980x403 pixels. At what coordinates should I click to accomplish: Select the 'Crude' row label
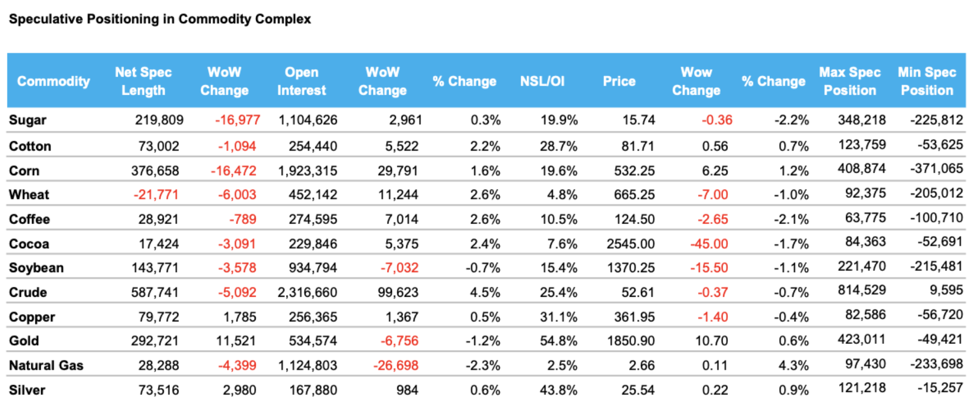pos(28,292)
